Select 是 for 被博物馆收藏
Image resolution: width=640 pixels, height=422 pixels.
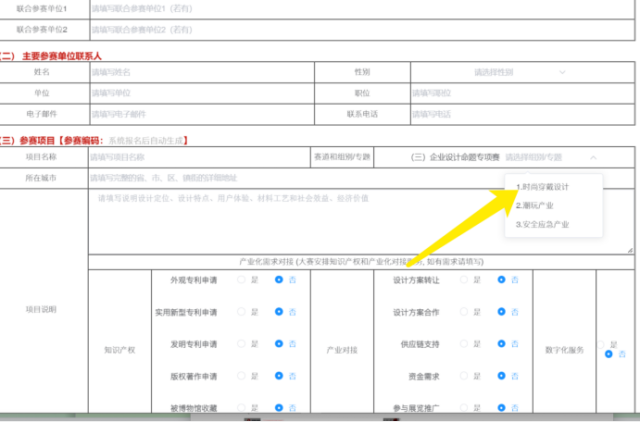(x=241, y=407)
